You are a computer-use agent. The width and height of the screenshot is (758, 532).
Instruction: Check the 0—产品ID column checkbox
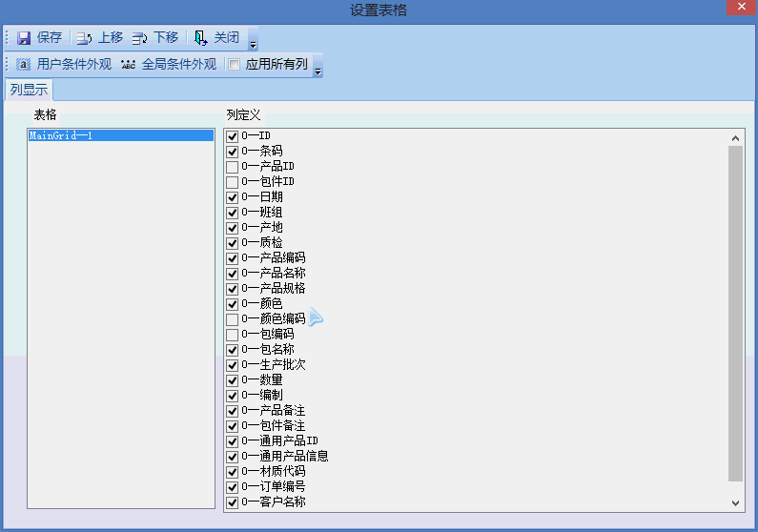[233, 167]
